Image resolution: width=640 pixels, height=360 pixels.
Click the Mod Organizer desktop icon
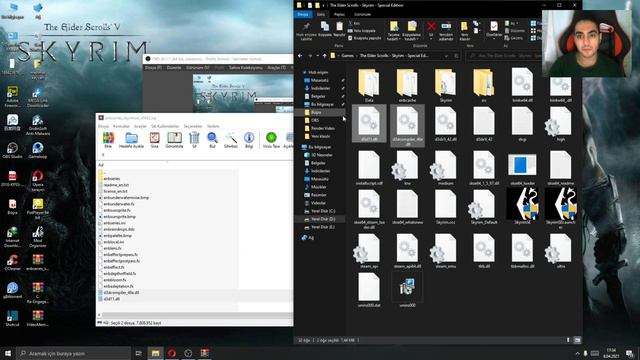pos(38,237)
